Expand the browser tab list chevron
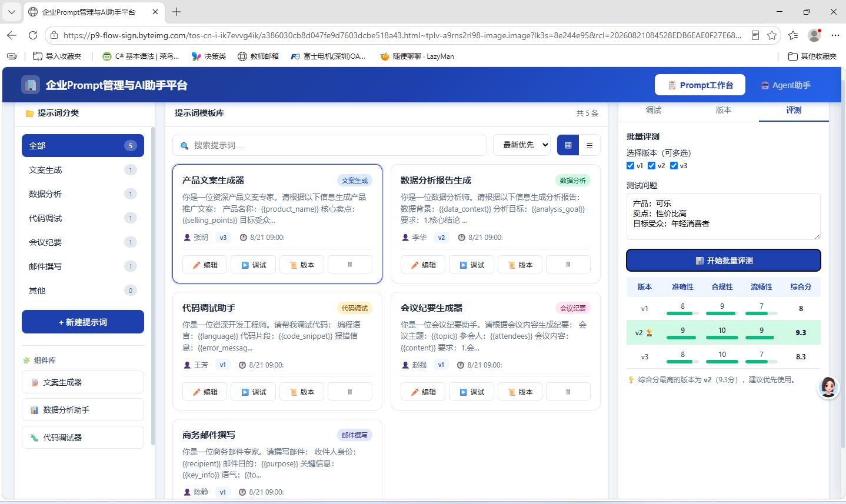846x504 pixels. point(12,12)
